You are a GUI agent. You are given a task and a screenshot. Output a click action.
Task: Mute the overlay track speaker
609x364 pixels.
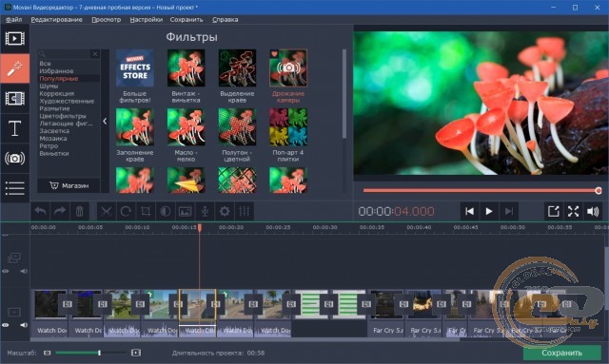click(x=24, y=271)
